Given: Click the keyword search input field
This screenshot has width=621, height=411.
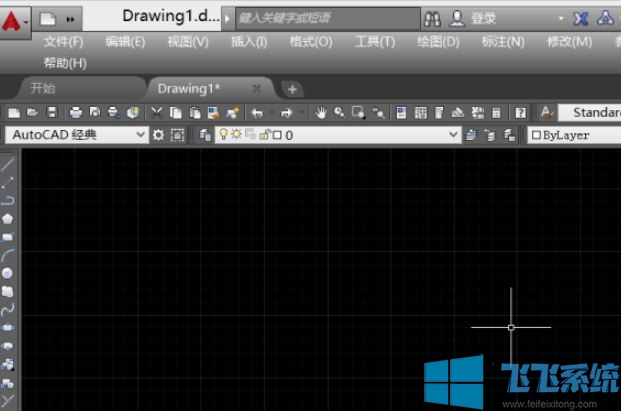Looking at the screenshot, I should (325, 18).
